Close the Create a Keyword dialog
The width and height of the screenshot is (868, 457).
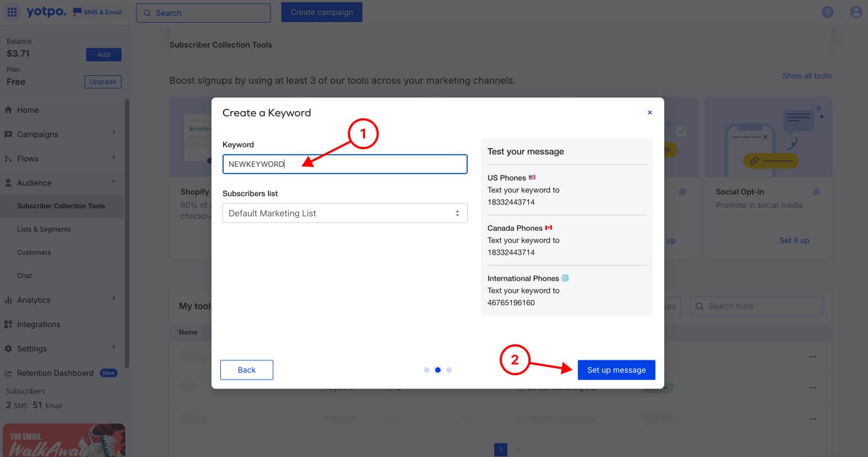pyautogui.click(x=650, y=113)
